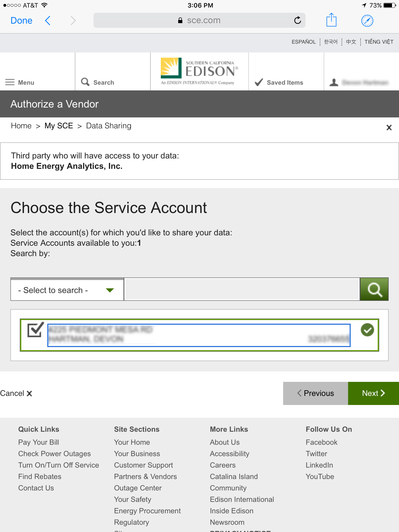Viewport: 399px width, 532px height.
Task: Open Newsroom link
Action: [227, 522]
